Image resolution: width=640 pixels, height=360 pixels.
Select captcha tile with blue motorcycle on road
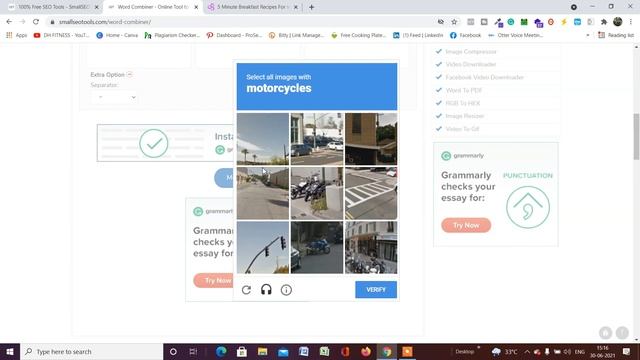click(x=317, y=247)
